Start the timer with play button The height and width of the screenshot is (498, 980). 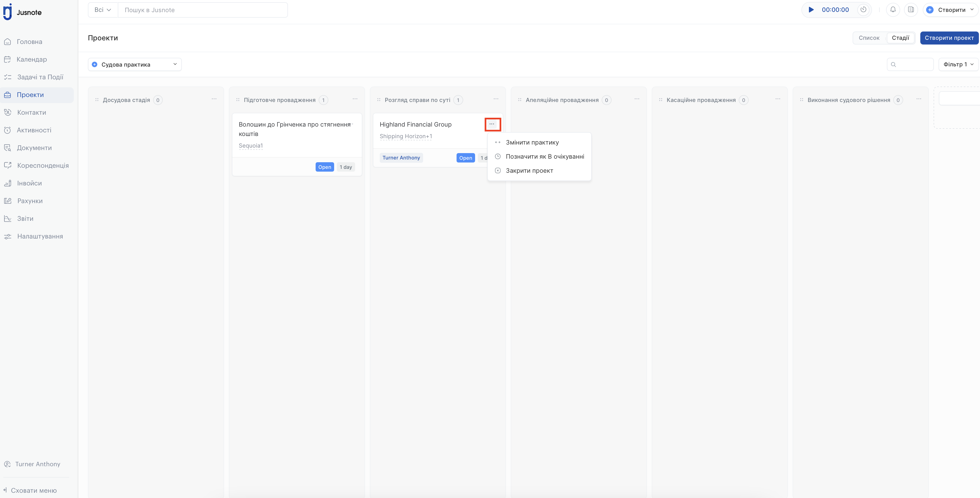click(811, 10)
